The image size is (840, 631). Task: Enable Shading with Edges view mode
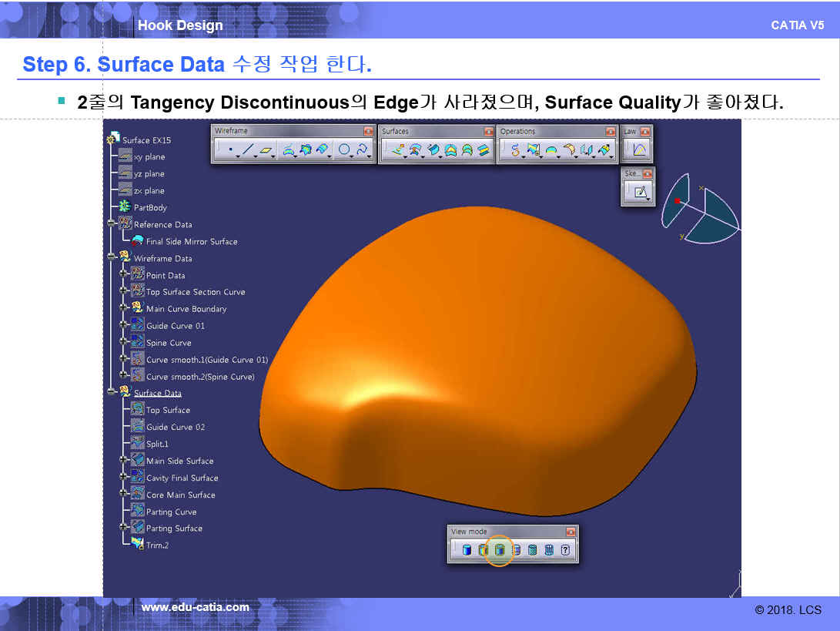[x=483, y=550]
